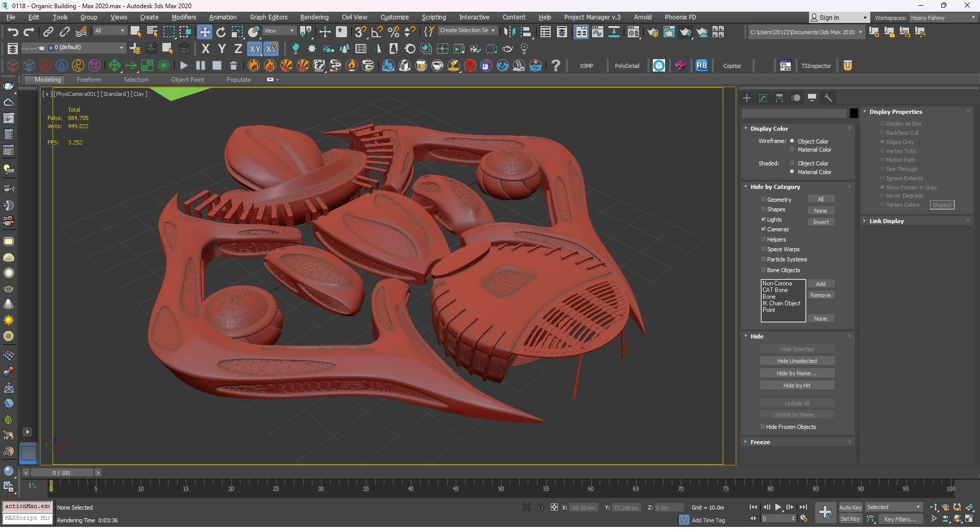
Task: Enable Hide Frozen Objects checkbox
Action: coord(763,426)
